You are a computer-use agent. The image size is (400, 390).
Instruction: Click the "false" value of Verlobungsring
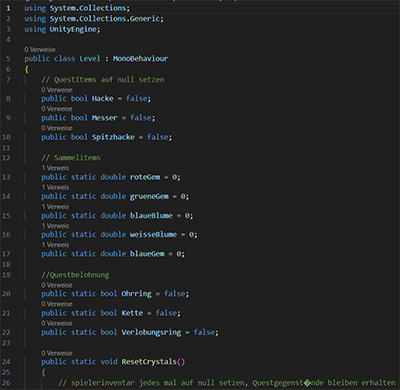click(204, 332)
